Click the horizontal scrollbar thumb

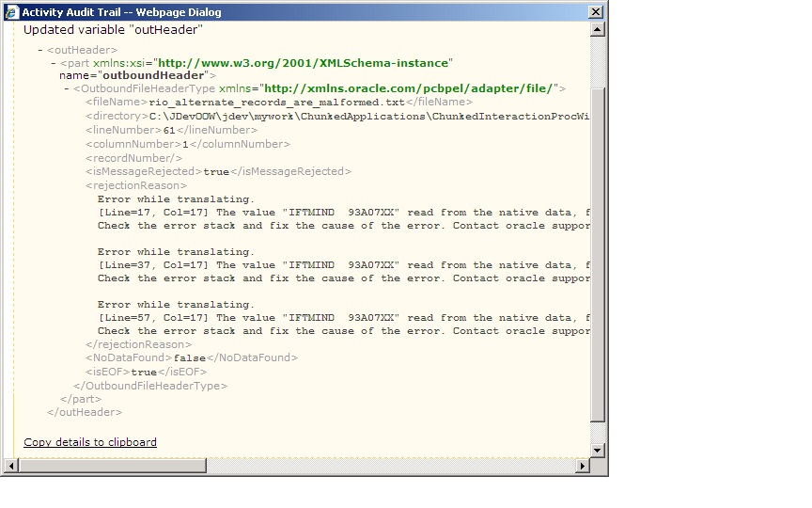pyautogui.click(x=113, y=466)
